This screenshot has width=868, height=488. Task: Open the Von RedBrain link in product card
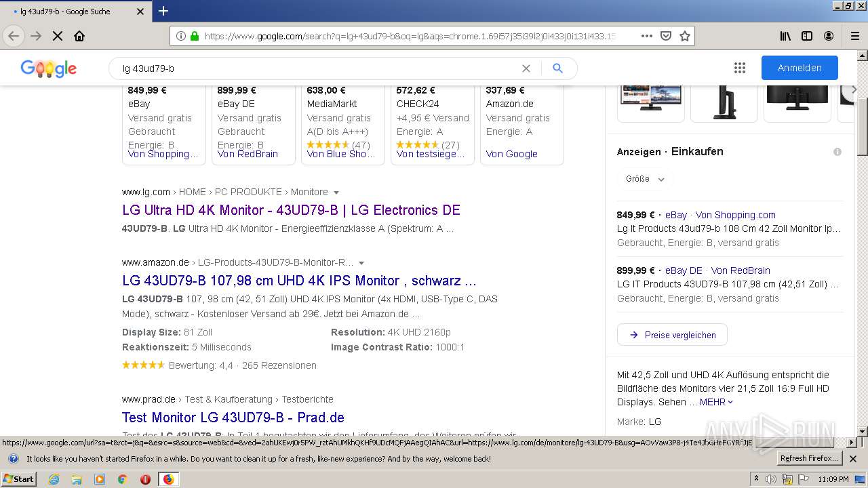pyautogui.click(x=248, y=154)
